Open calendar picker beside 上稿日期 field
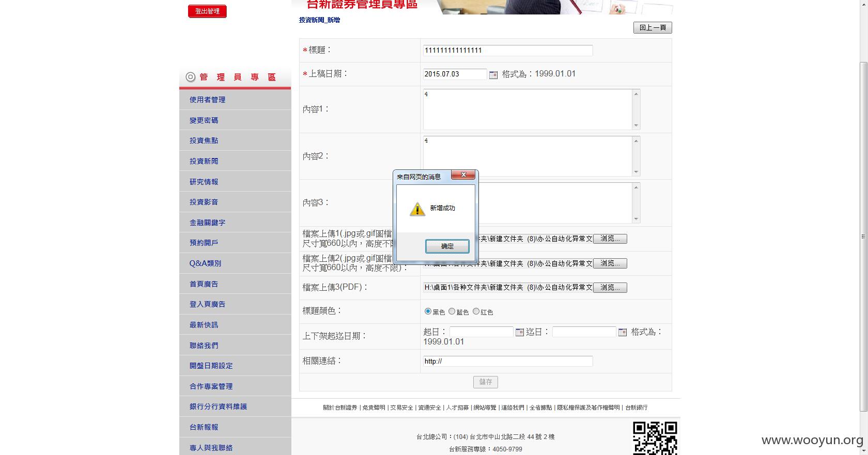The image size is (868, 455). coord(493,75)
